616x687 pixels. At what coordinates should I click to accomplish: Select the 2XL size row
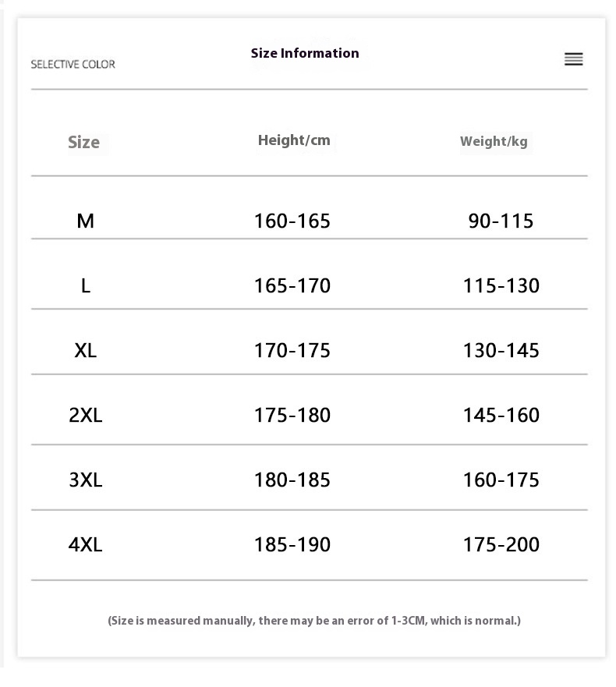coord(85,415)
